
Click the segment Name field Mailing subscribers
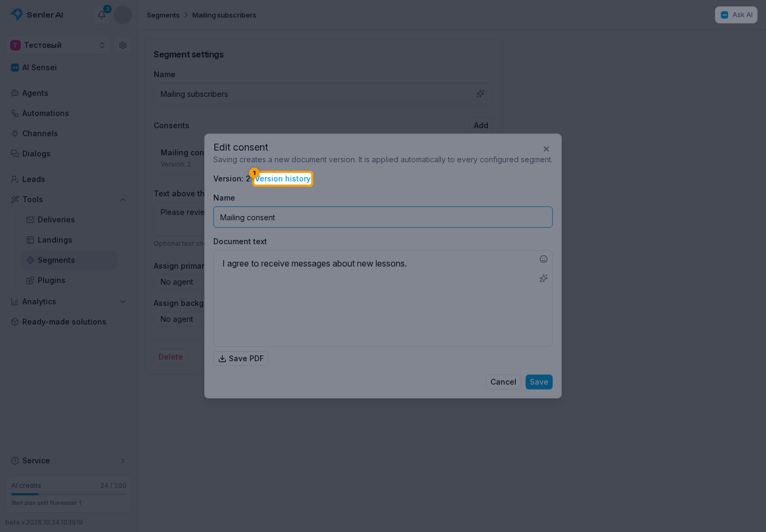click(323, 94)
